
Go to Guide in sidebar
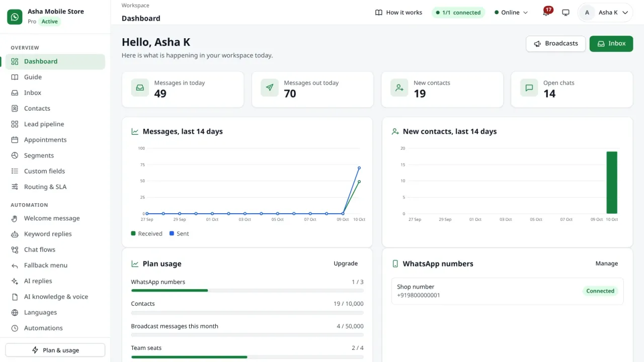click(55, 77)
